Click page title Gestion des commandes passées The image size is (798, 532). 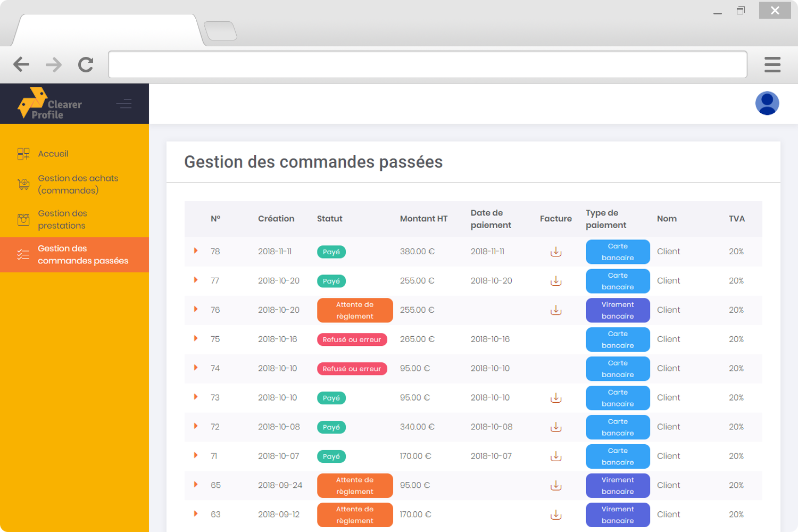pyautogui.click(x=313, y=162)
